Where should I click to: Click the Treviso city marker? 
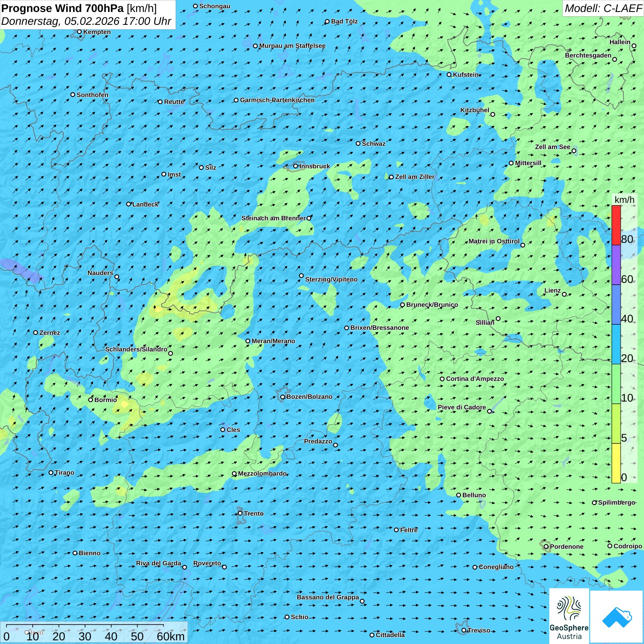[x=464, y=630]
